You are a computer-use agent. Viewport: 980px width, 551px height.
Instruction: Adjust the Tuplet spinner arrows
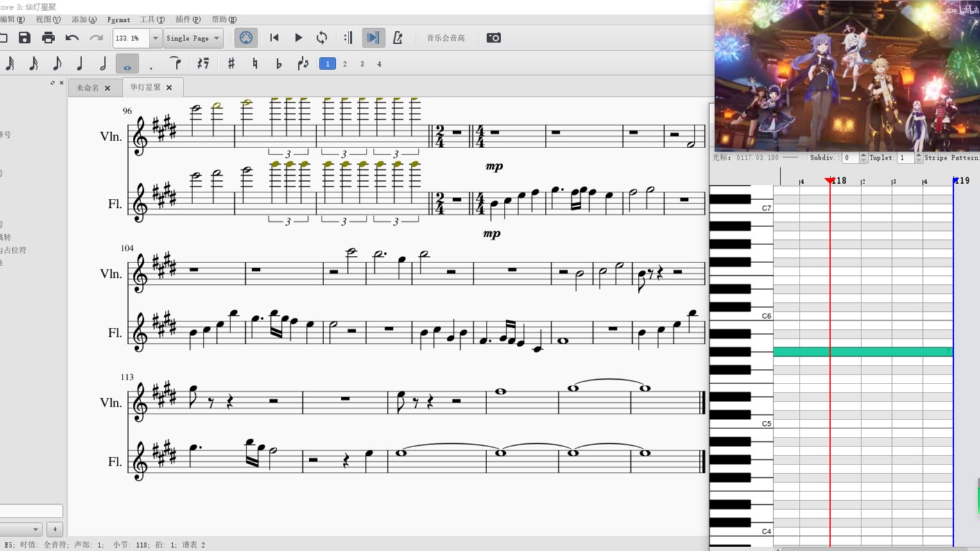point(918,157)
